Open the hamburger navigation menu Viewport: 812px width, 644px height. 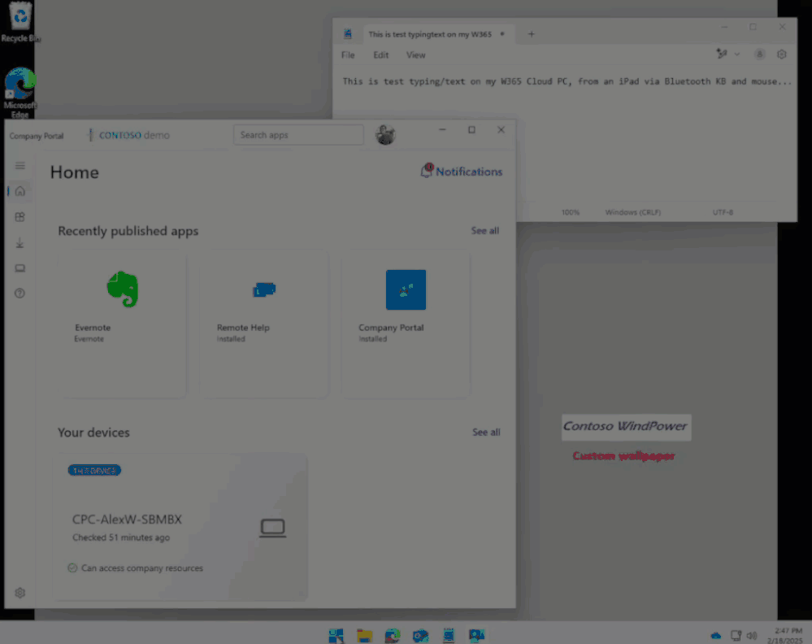[20, 166]
